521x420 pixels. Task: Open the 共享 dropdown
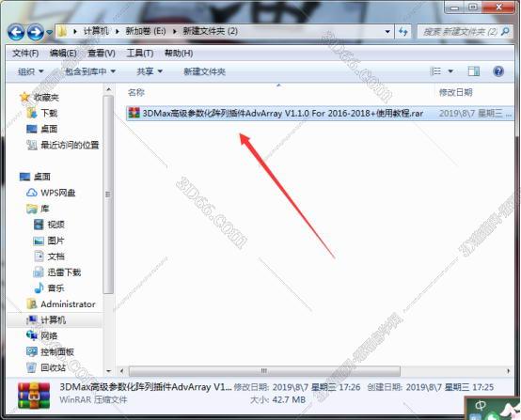point(150,71)
